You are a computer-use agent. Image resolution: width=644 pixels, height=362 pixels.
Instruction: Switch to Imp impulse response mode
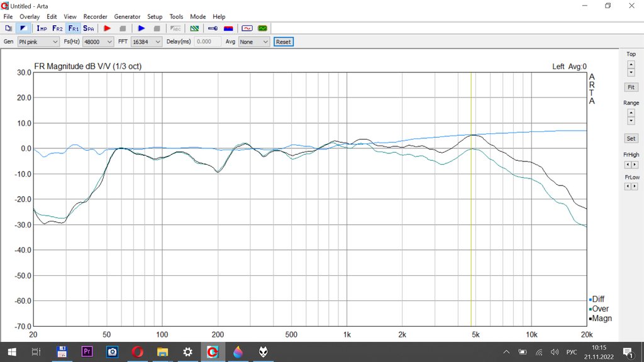42,28
